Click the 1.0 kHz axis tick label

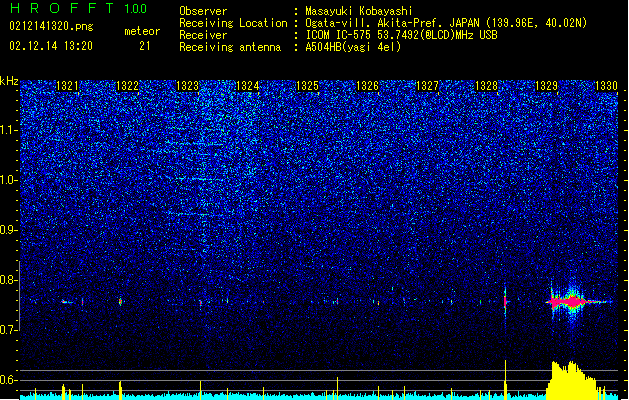click(x=8, y=180)
